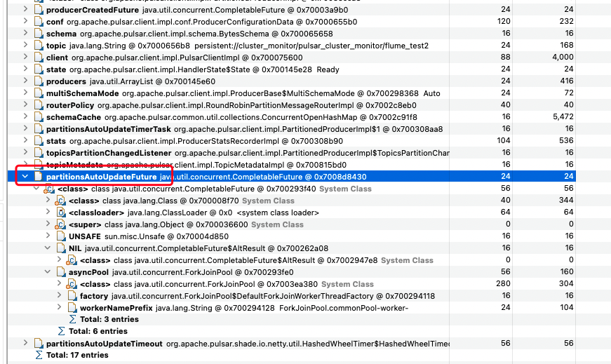Click the routerPolicy object file icon
611x364 pixels.
(x=38, y=105)
